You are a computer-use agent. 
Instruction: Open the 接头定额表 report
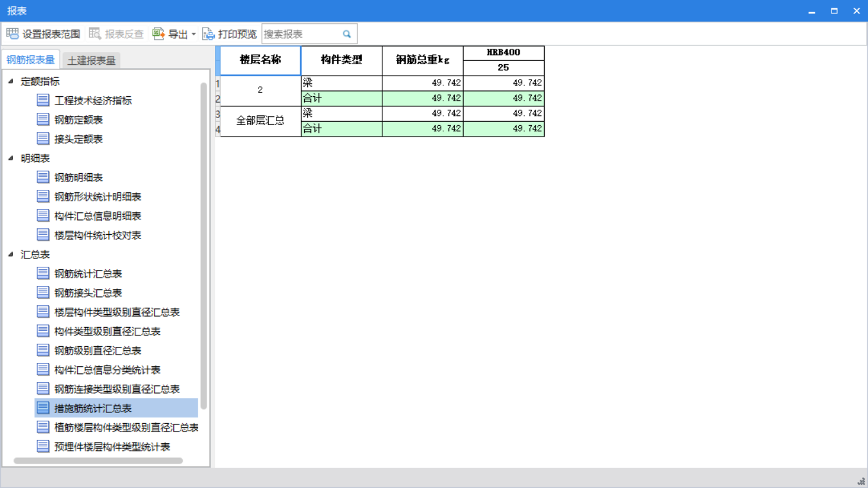[x=78, y=139]
